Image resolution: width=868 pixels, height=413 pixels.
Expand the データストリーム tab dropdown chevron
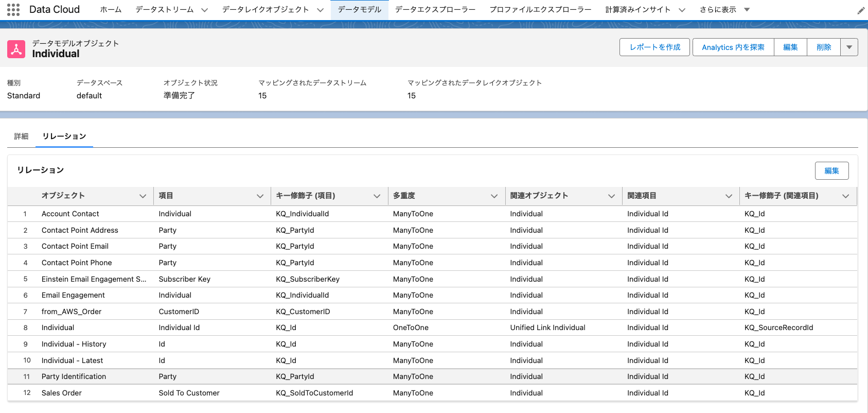204,10
